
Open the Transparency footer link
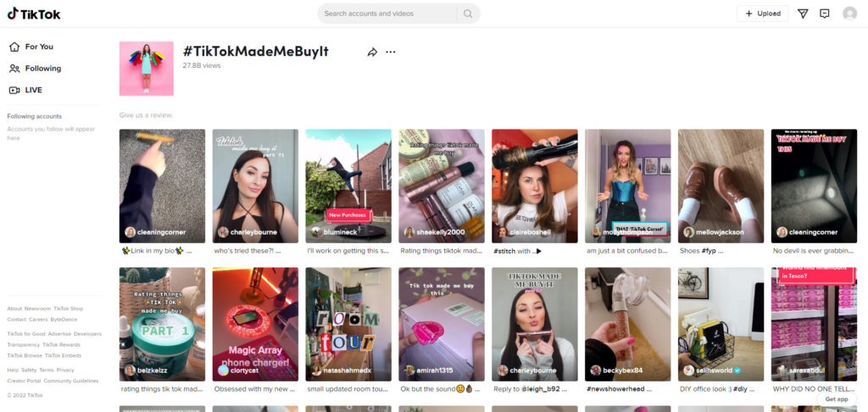pos(23,344)
